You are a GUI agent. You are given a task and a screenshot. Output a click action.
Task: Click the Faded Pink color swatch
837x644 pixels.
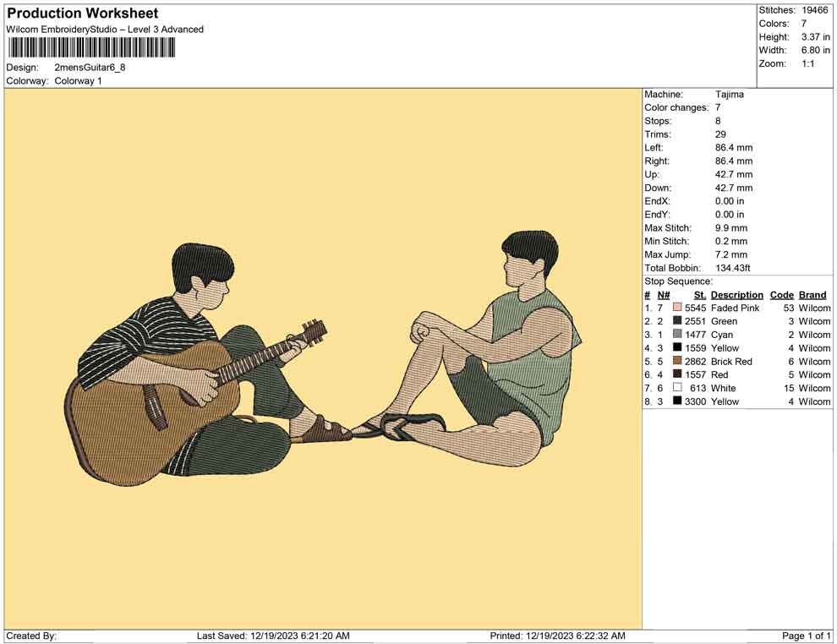click(677, 308)
